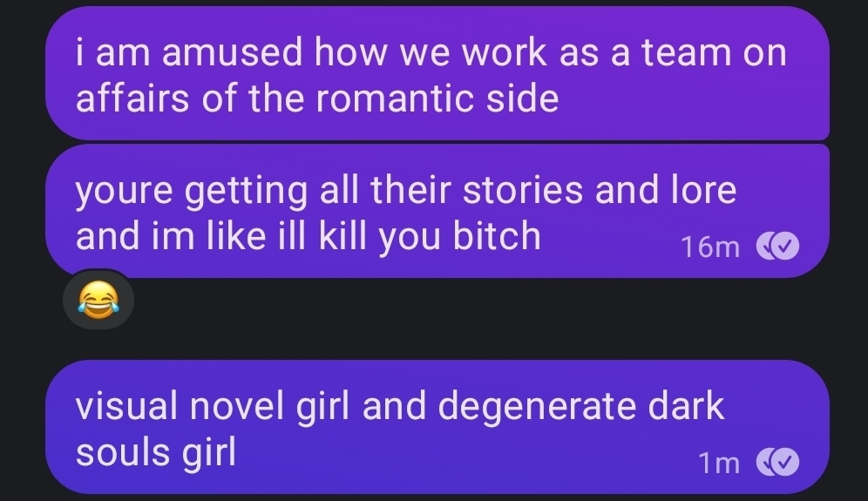Click the 16m timestamp
868x501 pixels.
(x=710, y=247)
